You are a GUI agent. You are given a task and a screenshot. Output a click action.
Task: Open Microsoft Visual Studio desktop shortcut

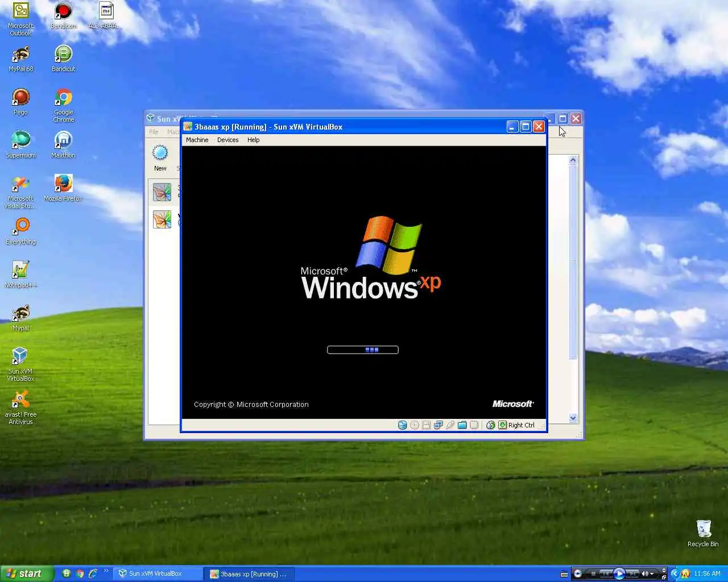pos(21,192)
